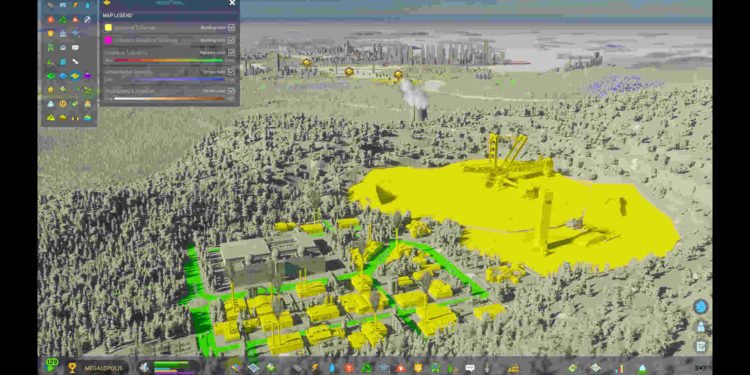Open the Healthcare infoview icon
Image resolution: width=750 pixels, height=375 pixels.
(51, 20)
